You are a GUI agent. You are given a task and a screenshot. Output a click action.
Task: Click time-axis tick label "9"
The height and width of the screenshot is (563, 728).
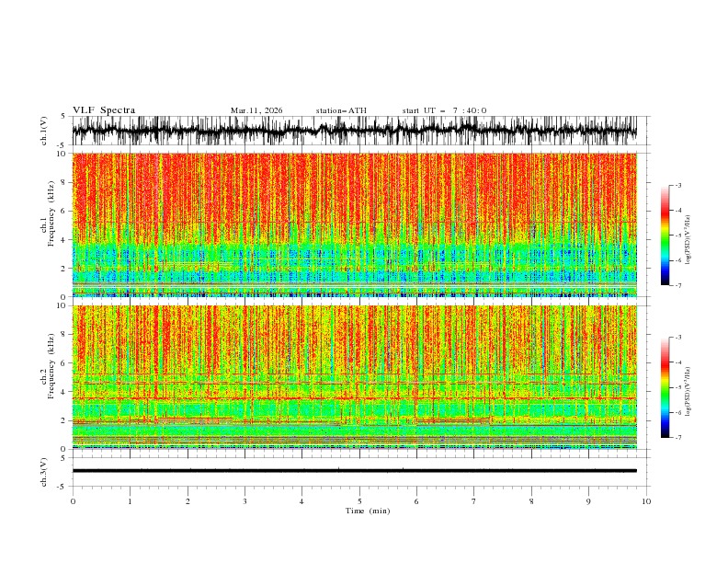click(588, 501)
